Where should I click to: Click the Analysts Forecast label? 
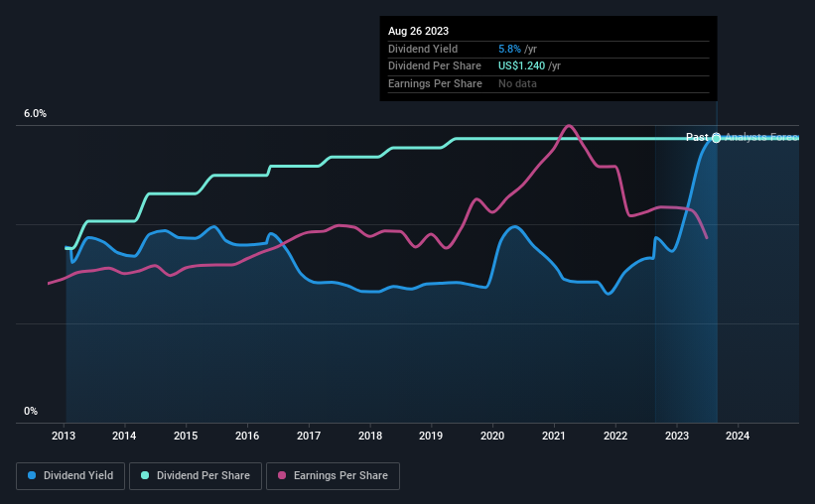(761, 137)
